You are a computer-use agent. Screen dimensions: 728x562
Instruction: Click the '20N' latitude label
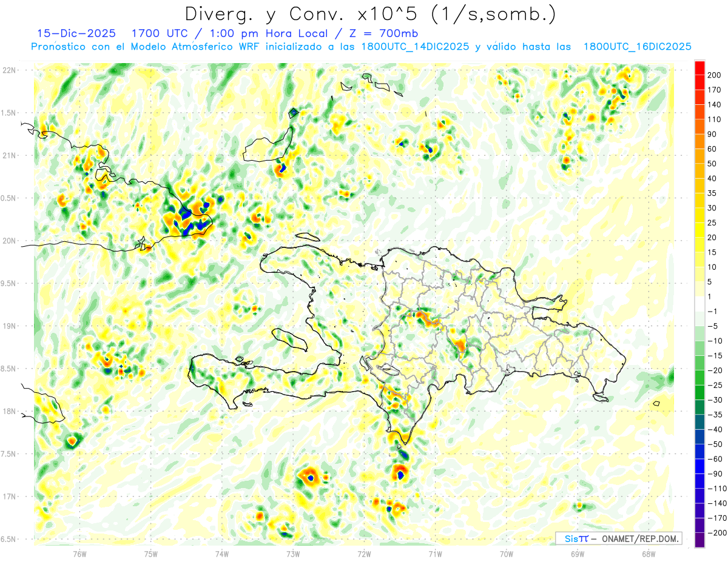pyautogui.click(x=8, y=241)
